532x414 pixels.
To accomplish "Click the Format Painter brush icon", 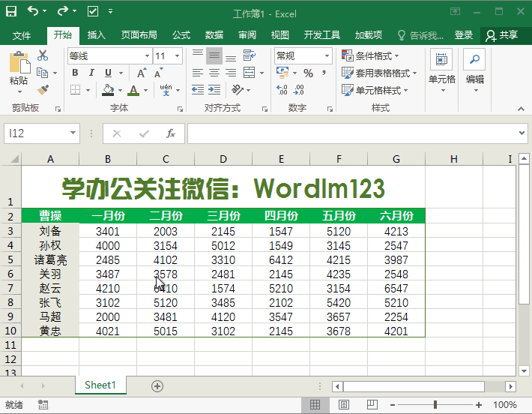I will [43, 89].
